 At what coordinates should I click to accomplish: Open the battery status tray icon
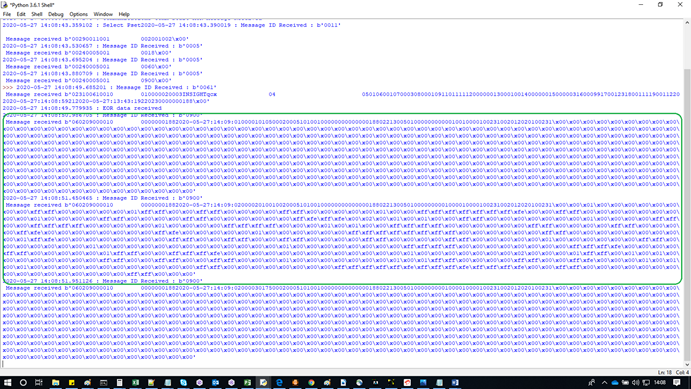625,382
